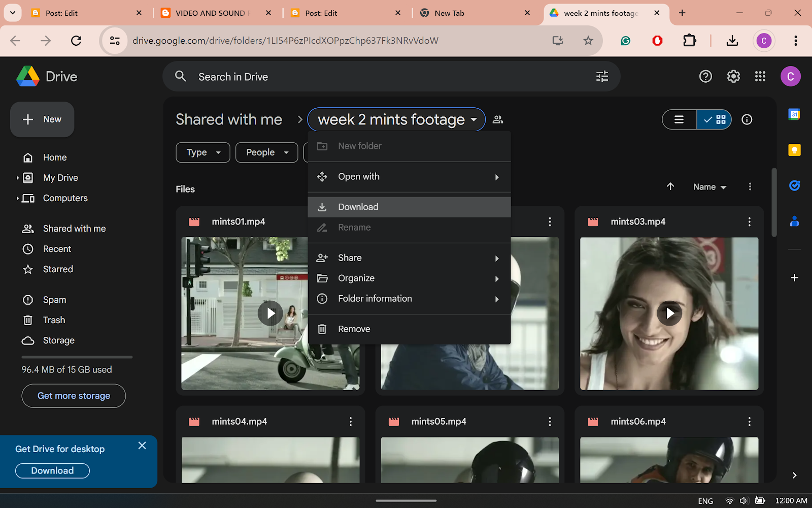Click the files area vertical scrollbar
Viewport: 812px width, 508px height.
pos(774,202)
